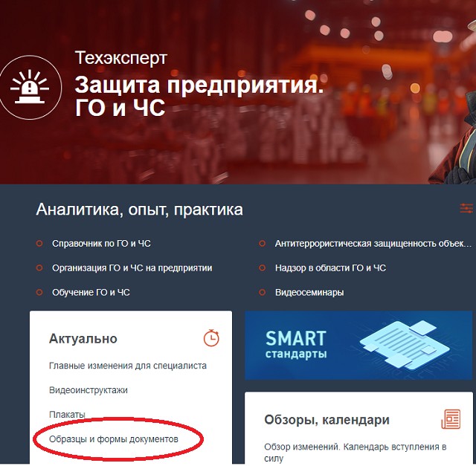Click the Техэксперт brand text

point(120,58)
